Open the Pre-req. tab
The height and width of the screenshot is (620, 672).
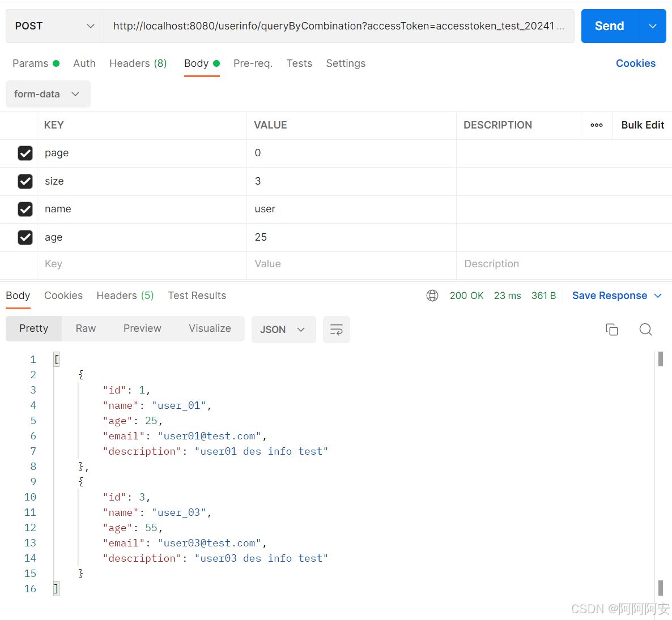(253, 63)
